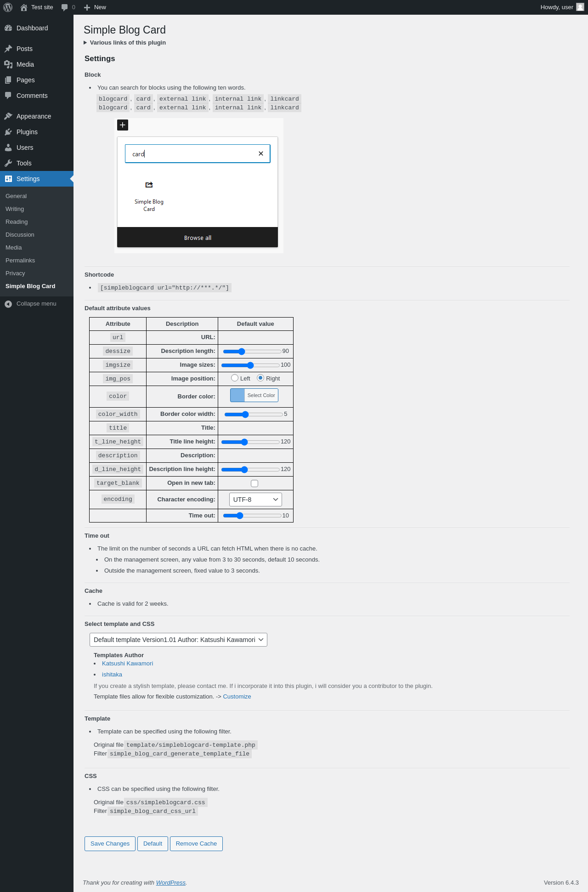The width and height of the screenshot is (588, 892).
Task: Open the Appearance paintbrush icon
Action: coord(8,116)
